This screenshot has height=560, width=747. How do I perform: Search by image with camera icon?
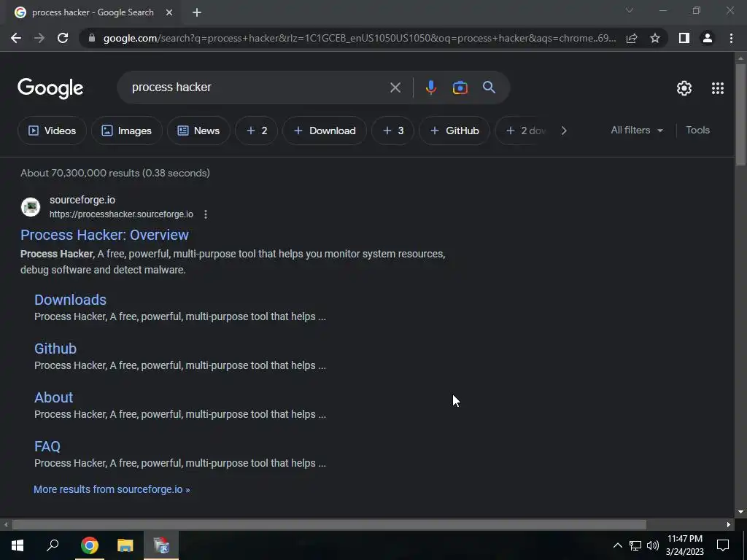point(460,87)
